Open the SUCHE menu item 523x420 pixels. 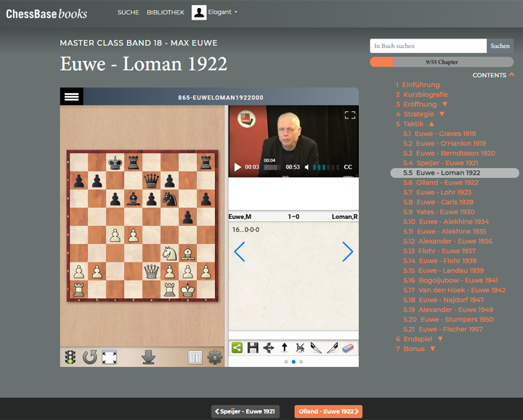128,12
